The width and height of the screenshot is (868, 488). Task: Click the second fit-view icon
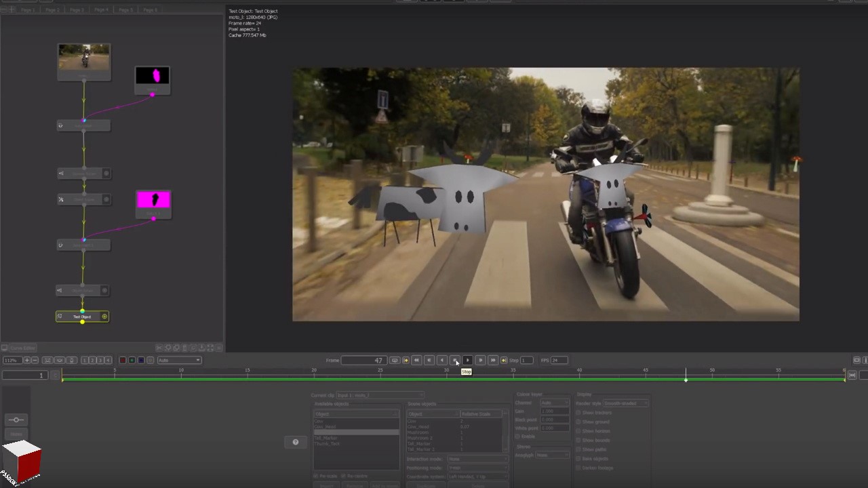click(x=60, y=360)
